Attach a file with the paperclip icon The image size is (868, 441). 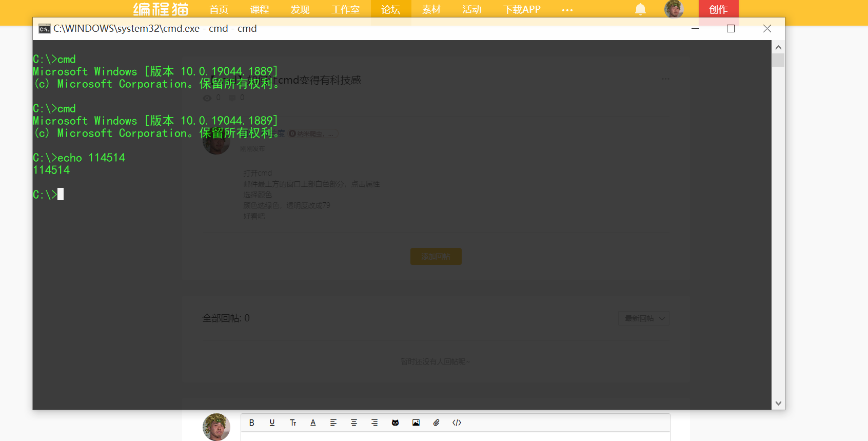click(x=437, y=423)
